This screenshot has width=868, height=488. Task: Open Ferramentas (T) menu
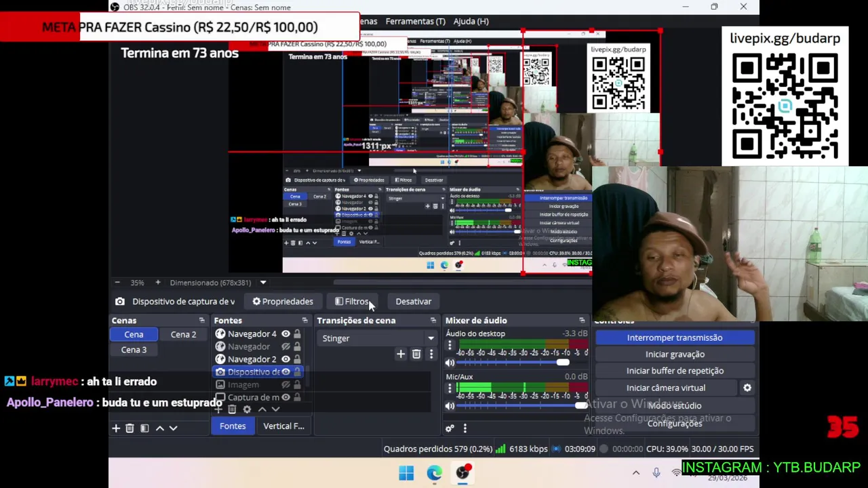tap(415, 21)
